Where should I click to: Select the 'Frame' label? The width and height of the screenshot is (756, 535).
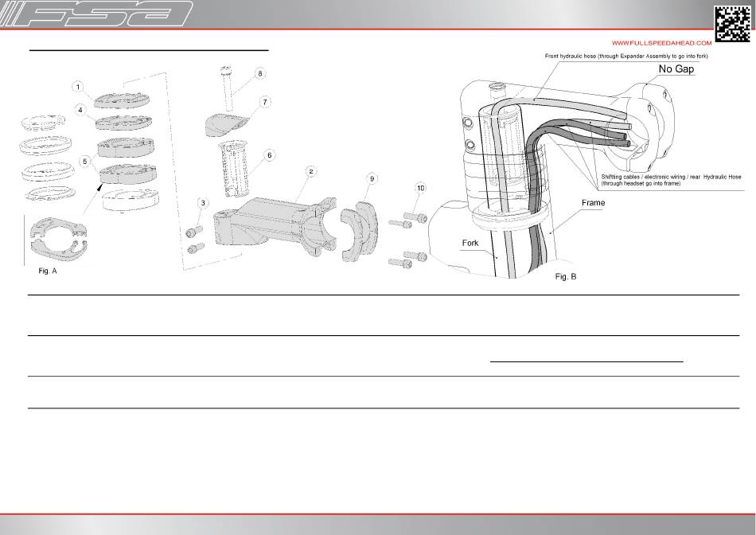[593, 202]
